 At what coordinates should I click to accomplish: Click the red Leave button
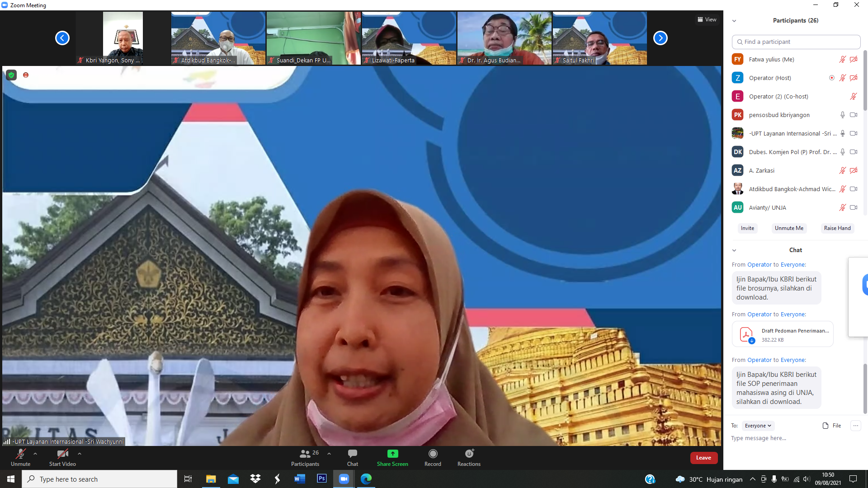[x=703, y=458]
